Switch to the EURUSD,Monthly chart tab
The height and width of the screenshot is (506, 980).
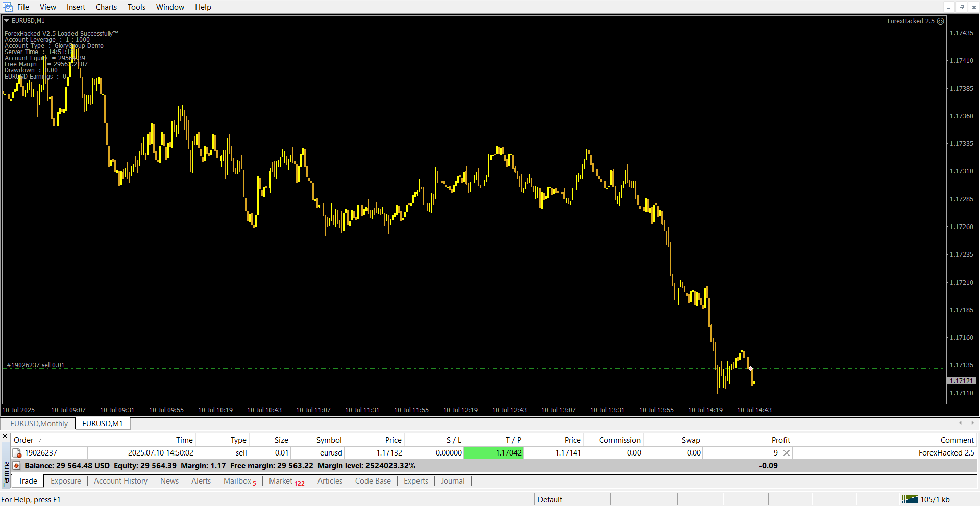pyautogui.click(x=39, y=424)
